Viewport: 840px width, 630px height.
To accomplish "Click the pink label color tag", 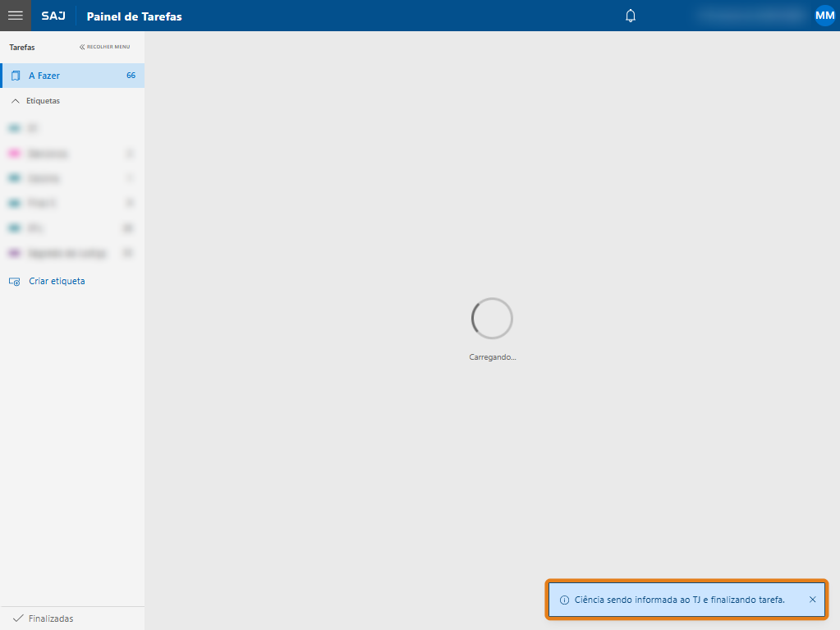I will point(14,154).
